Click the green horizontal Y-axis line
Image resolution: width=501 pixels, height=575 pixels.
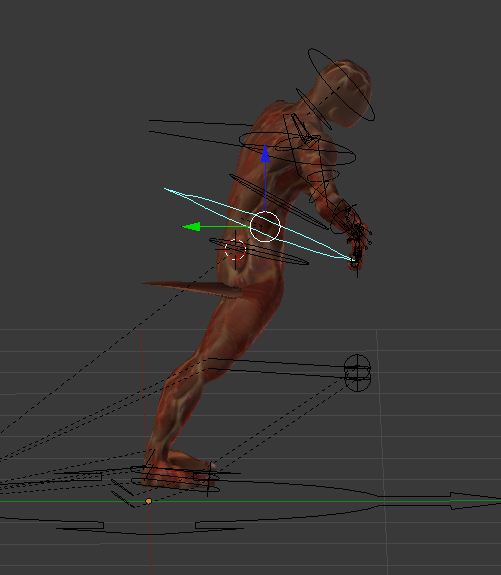(250, 501)
